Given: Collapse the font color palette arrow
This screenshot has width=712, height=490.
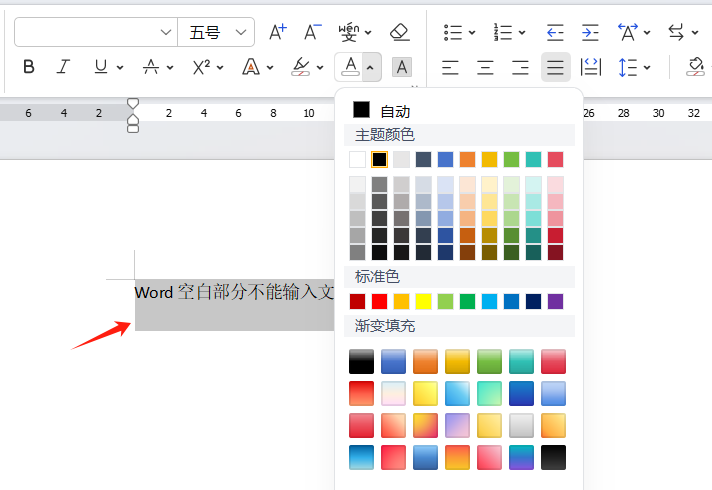Looking at the screenshot, I should click(371, 68).
